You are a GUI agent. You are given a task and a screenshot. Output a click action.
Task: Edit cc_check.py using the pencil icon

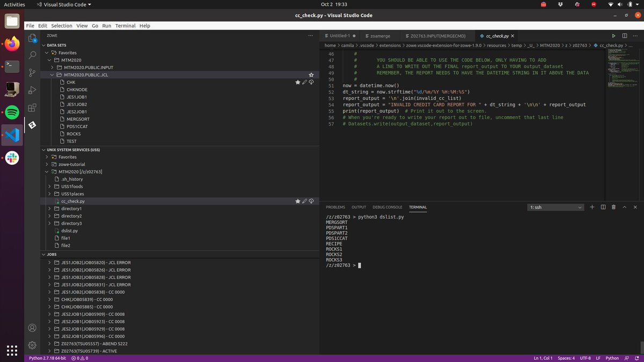tap(304, 201)
